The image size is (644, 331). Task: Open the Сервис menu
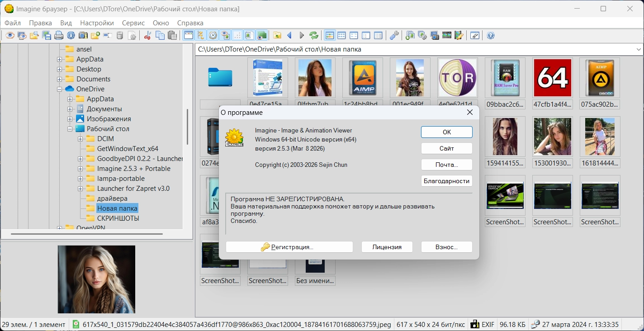133,23
